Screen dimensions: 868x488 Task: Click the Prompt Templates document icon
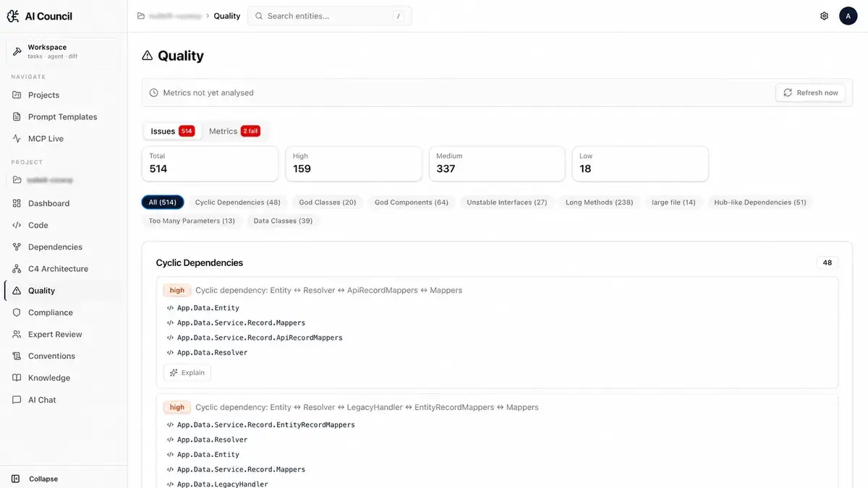[x=17, y=116]
